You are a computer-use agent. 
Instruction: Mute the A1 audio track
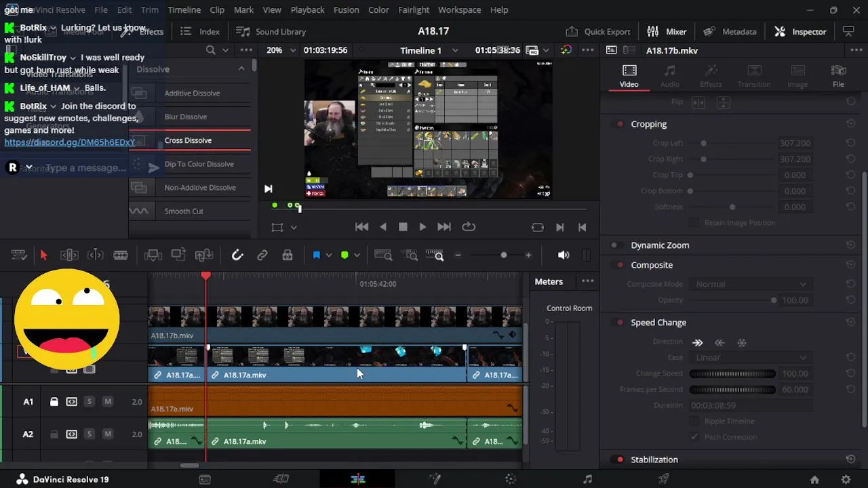click(107, 402)
